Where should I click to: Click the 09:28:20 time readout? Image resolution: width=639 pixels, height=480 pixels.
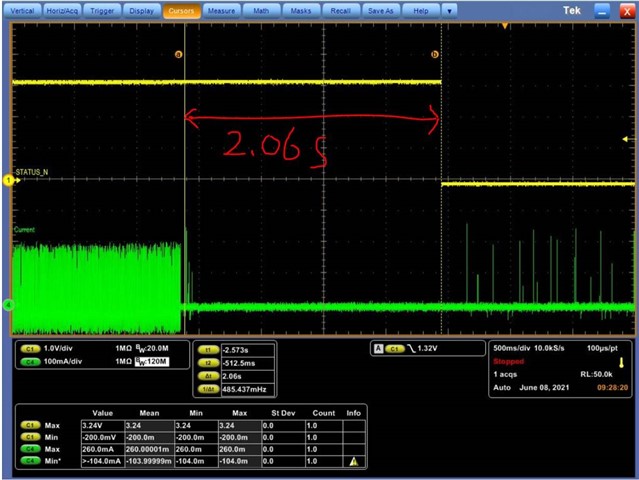click(613, 388)
